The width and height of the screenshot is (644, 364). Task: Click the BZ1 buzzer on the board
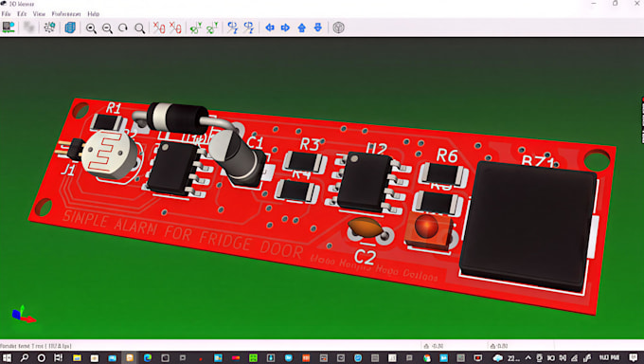[528, 227]
